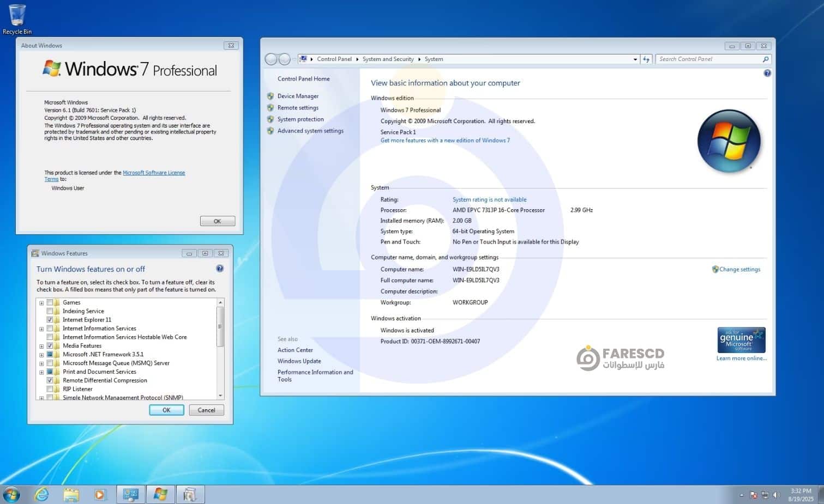Click shield icon beside Remote settings
This screenshot has width=824, height=504.
click(x=270, y=107)
